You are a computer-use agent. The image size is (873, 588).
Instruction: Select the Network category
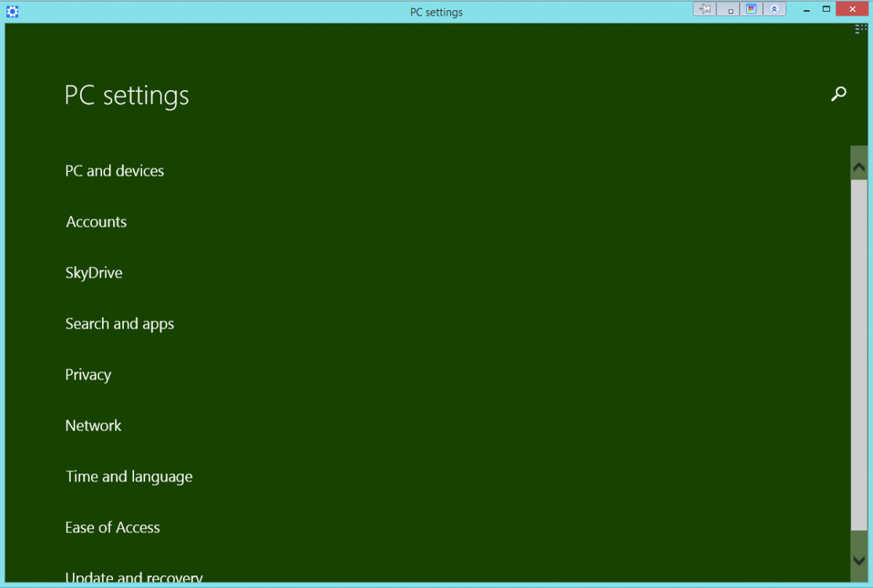tap(93, 426)
